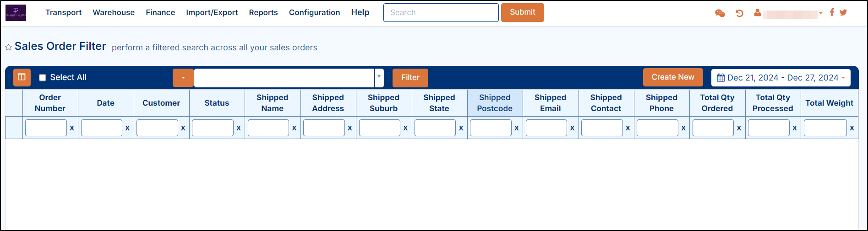Favorite the page with star icon
This screenshot has width=868, height=231.
(x=8, y=47)
